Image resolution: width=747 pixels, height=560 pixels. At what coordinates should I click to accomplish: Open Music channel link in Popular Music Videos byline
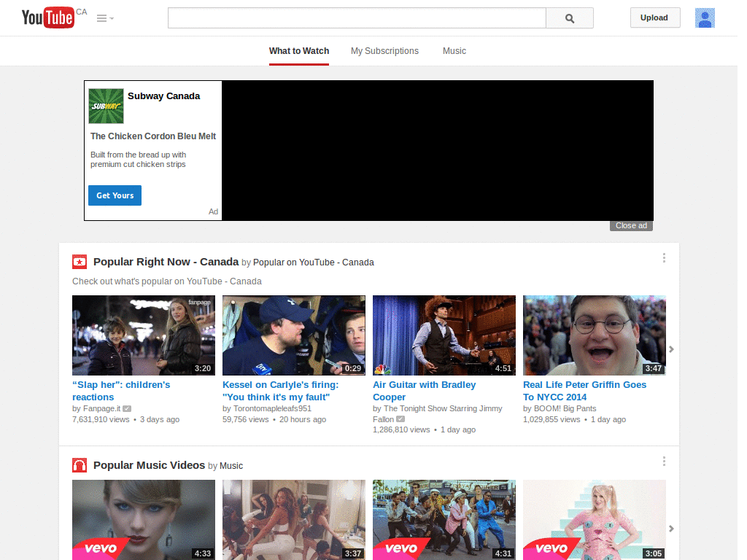(x=231, y=466)
